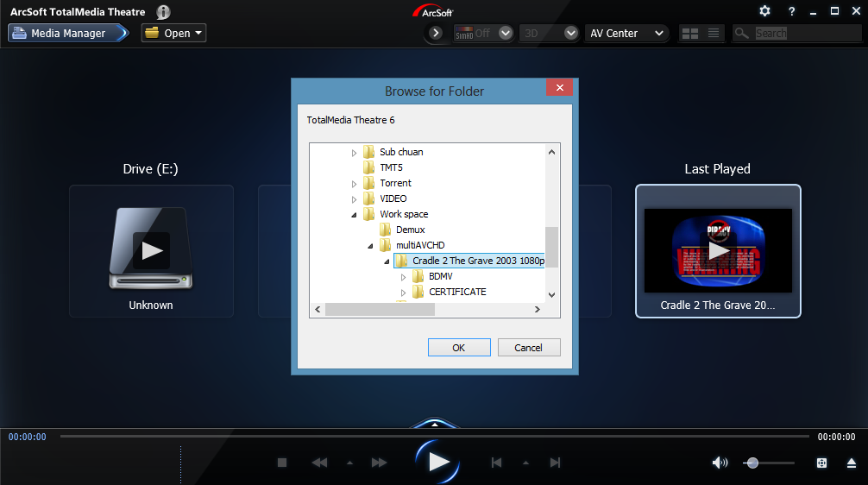Expand the CERTIFICATE folder
868x485 pixels.
403,293
